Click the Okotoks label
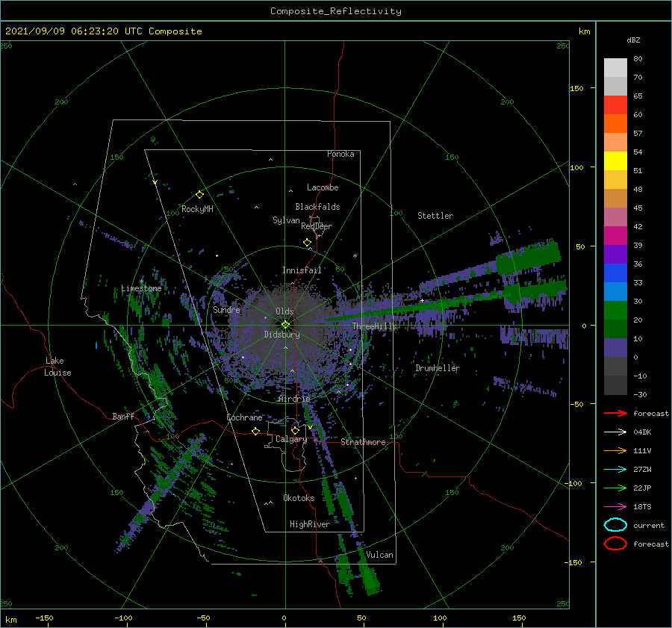 [299, 498]
